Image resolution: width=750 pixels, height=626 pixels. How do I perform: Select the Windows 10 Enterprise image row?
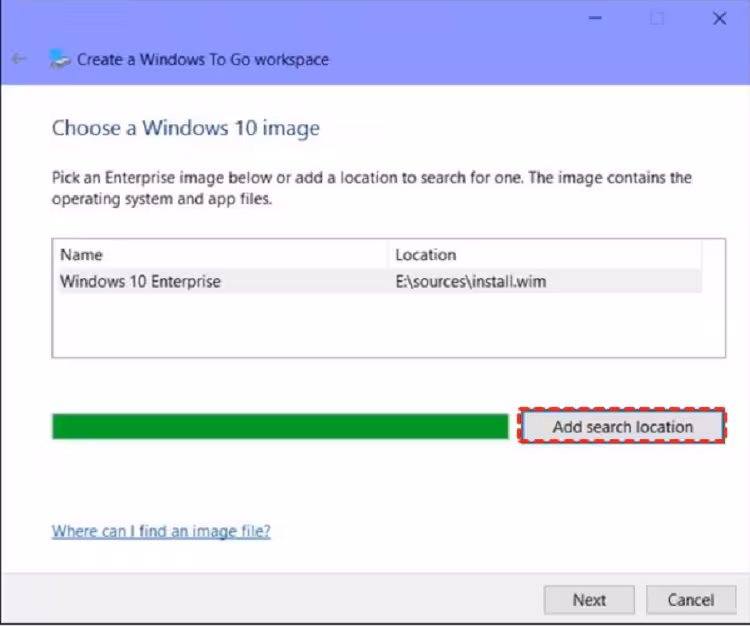pos(380,281)
